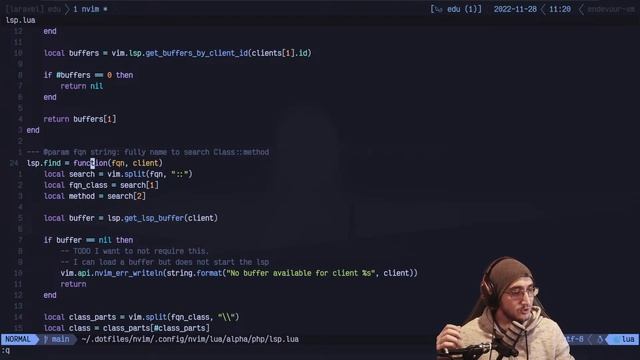Click the Linux penguin OS icon in statusline
The width and height of the screenshot is (640, 360).
tap(600, 339)
